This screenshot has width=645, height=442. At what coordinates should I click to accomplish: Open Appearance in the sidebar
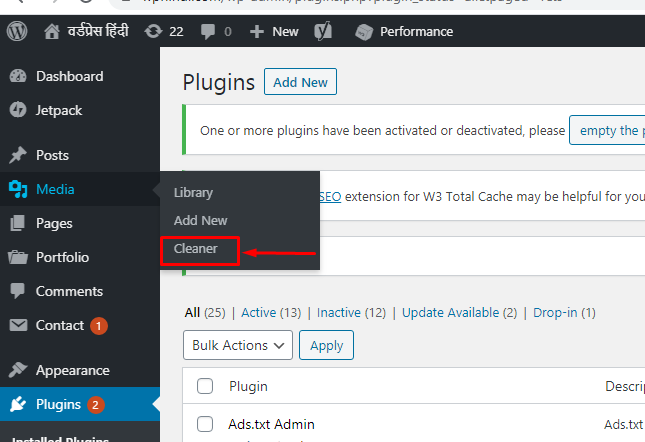tap(72, 370)
